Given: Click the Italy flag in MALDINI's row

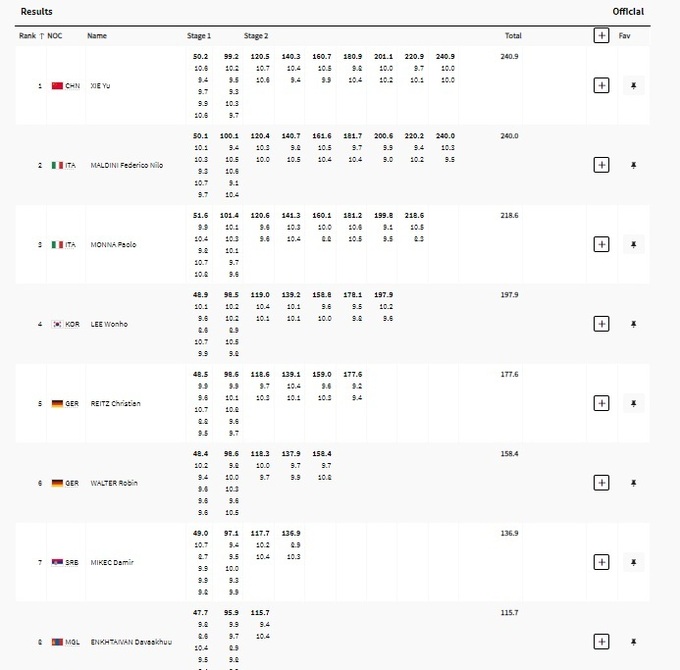Looking at the screenshot, I should coord(57,165).
